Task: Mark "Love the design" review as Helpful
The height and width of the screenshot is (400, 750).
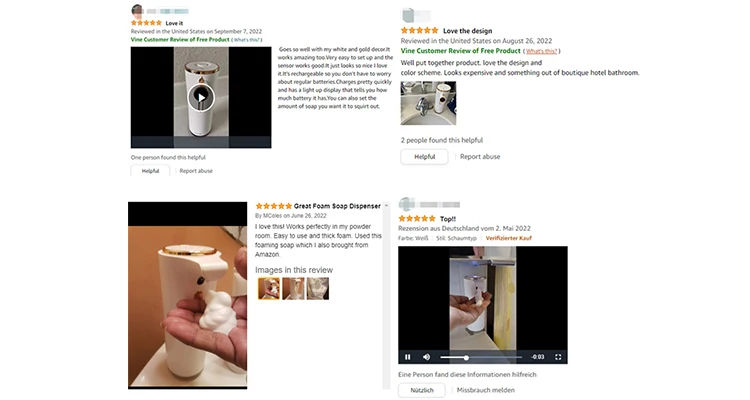Action: pyautogui.click(x=424, y=156)
